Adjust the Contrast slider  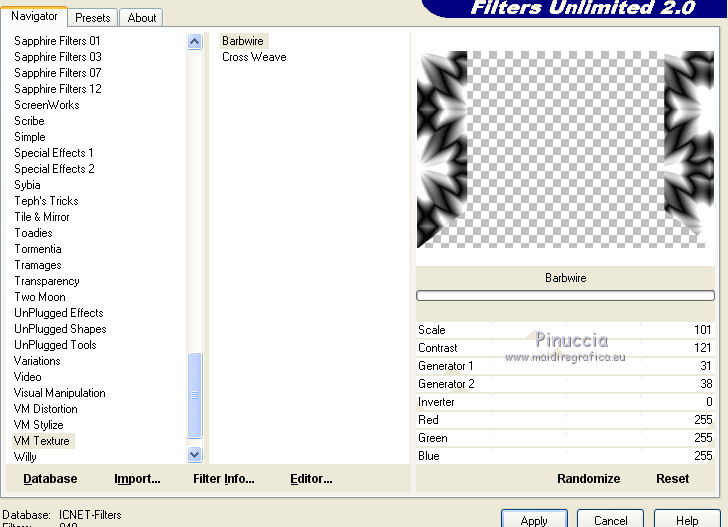565,348
